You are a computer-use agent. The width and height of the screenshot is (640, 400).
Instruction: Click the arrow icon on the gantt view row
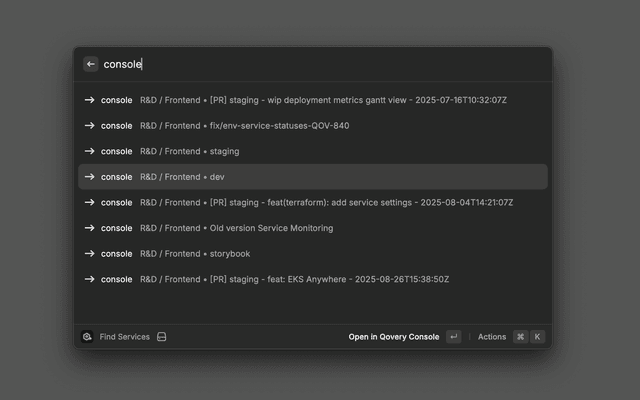tap(89, 100)
